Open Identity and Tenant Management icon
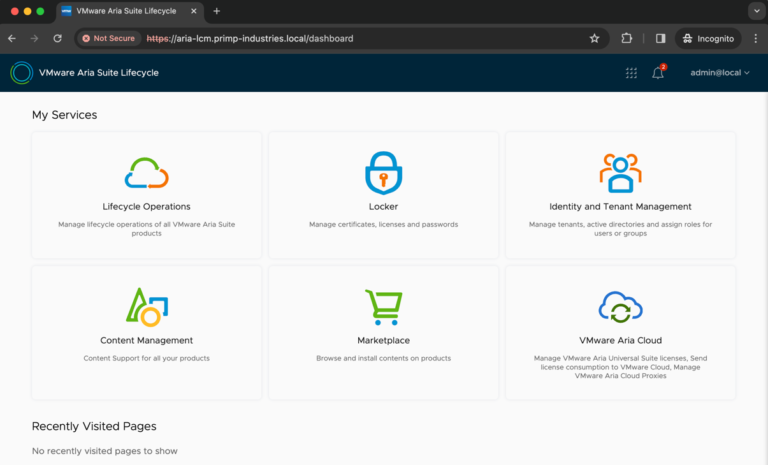Image resolution: width=768 pixels, height=465 pixels. tap(620, 173)
